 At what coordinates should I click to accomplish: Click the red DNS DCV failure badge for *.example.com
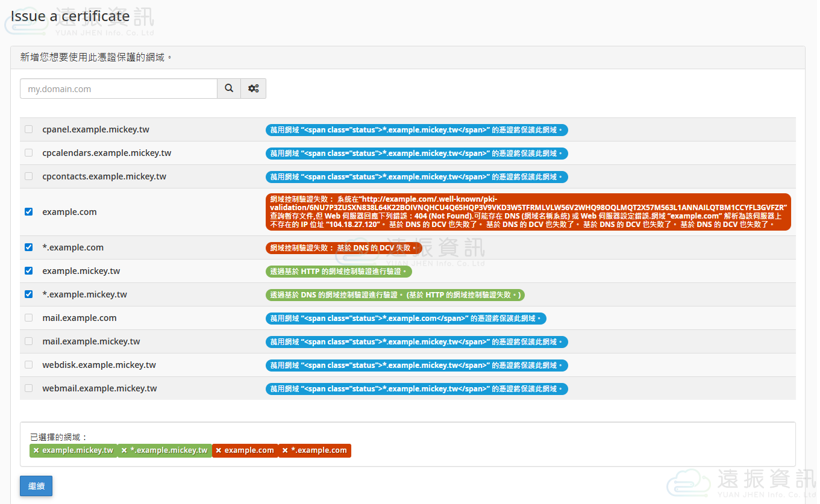tap(343, 247)
